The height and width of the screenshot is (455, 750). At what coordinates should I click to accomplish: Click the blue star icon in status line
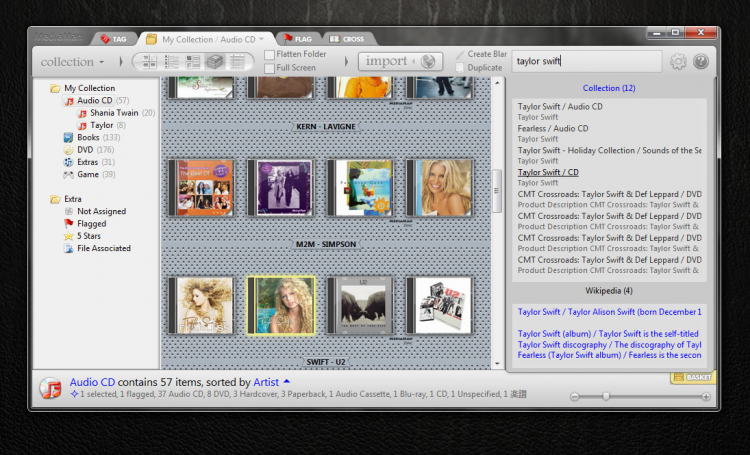click(x=74, y=394)
